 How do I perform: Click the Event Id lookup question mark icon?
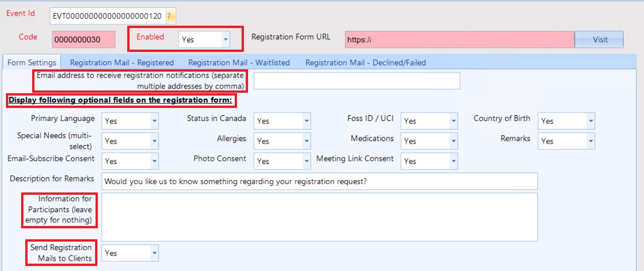tap(169, 17)
